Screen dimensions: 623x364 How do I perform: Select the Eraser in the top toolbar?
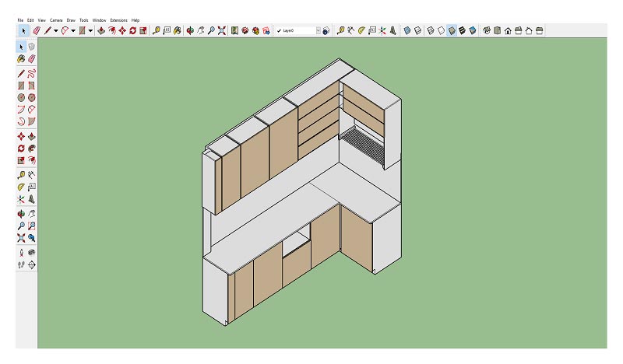[37, 30]
